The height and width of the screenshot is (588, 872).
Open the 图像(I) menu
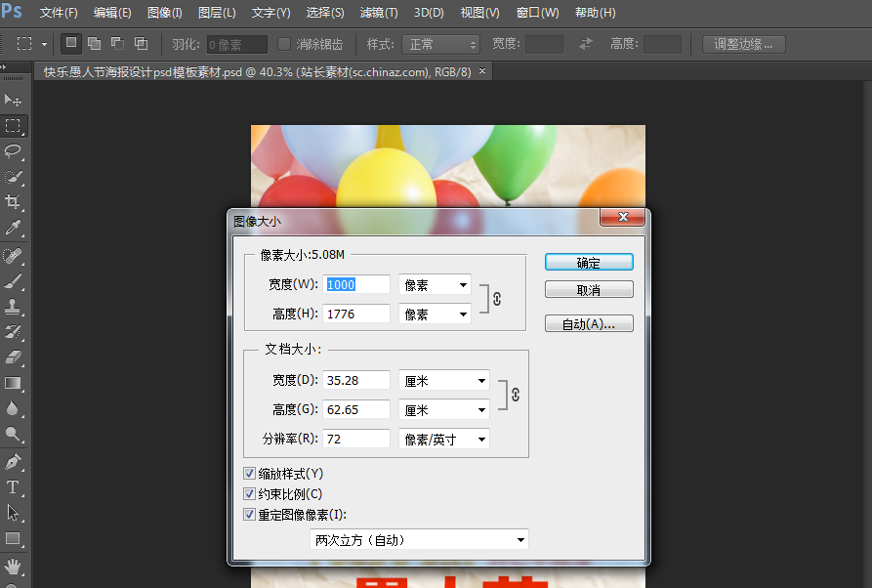[165, 13]
